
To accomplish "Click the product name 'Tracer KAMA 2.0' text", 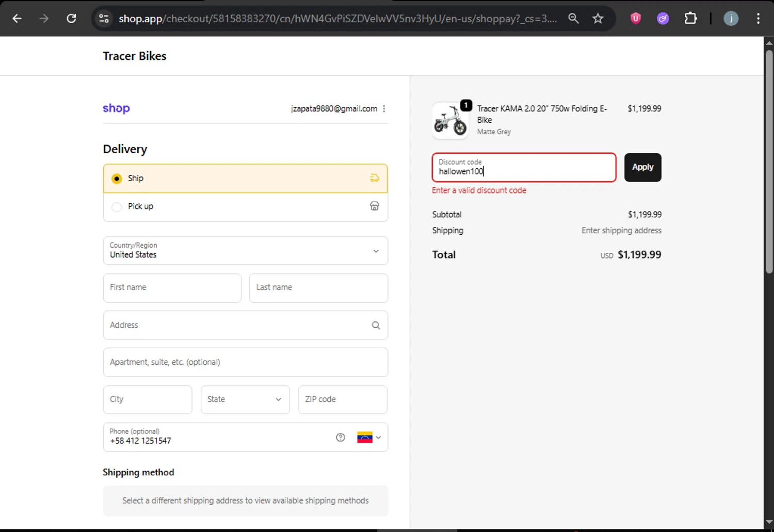I will pos(542,114).
